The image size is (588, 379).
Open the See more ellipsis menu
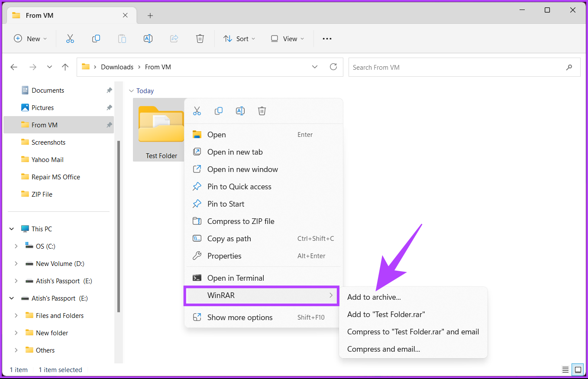click(x=327, y=39)
